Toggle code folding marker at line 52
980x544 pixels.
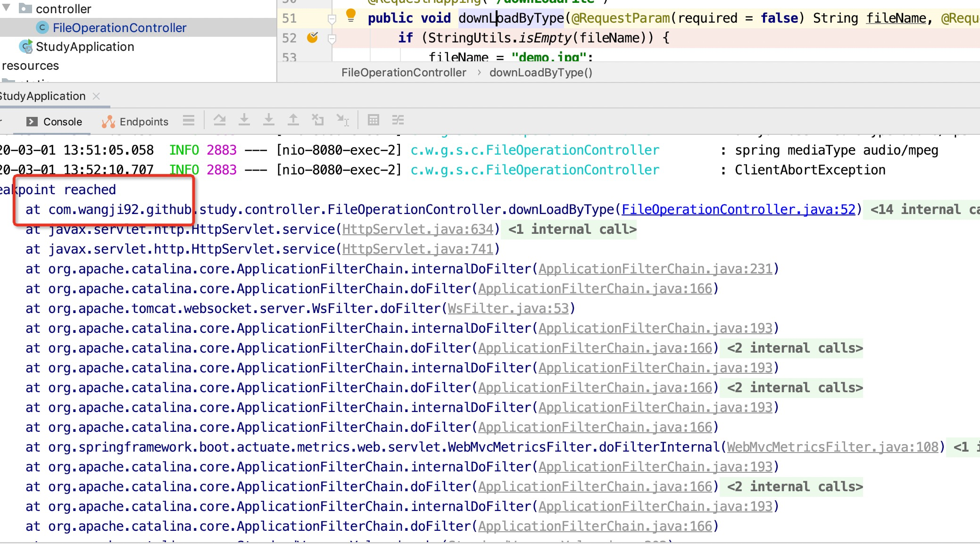(332, 39)
